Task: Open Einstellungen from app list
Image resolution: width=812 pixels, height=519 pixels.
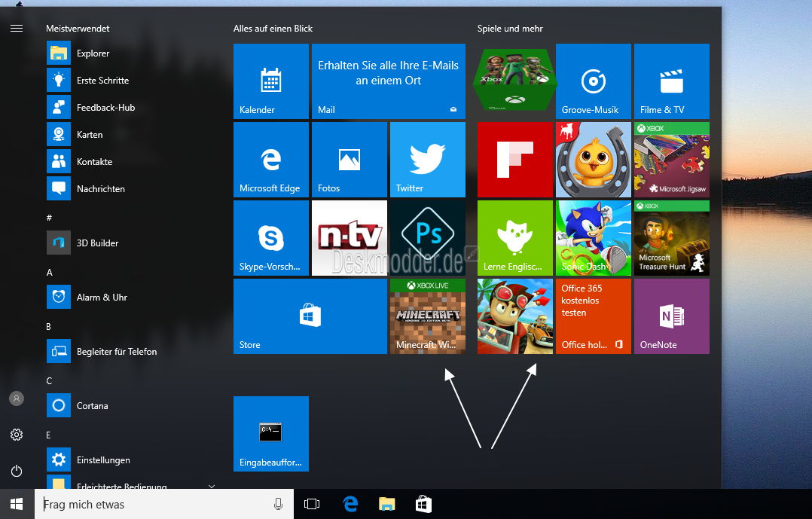Action: click(130, 460)
